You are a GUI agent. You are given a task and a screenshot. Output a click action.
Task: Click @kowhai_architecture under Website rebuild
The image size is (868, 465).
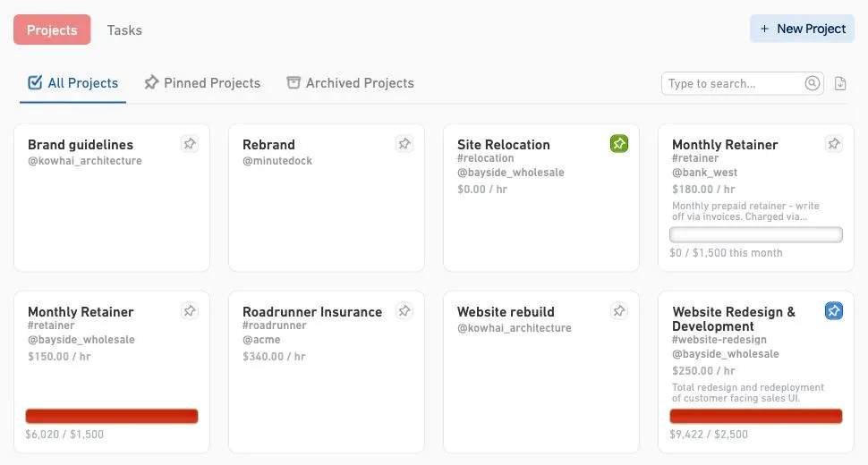click(x=515, y=328)
